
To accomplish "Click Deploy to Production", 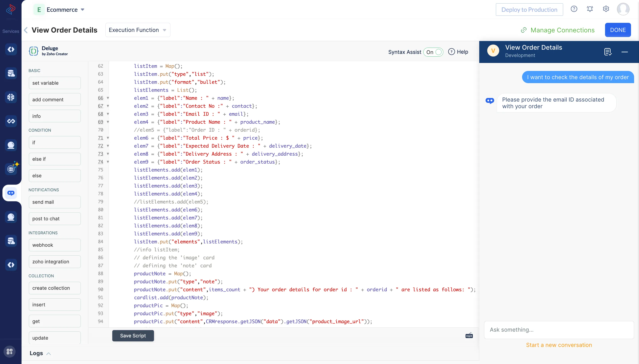I will pyautogui.click(x=529, y=10).
